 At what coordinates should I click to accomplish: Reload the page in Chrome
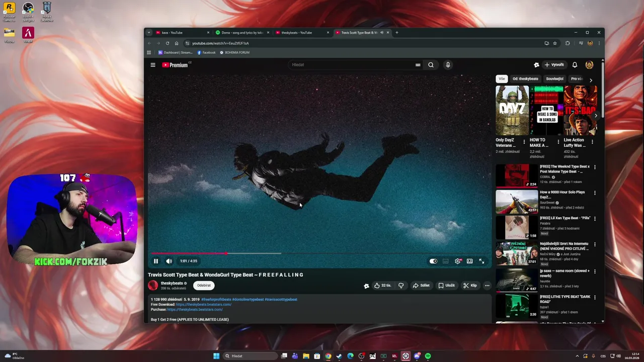click(168, 43)
